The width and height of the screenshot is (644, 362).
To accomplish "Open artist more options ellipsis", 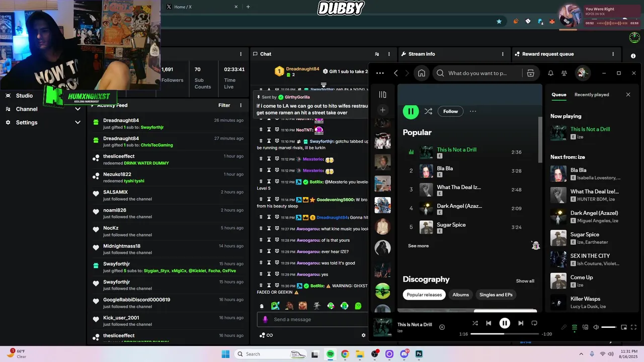I will click(x=472, y=112).
